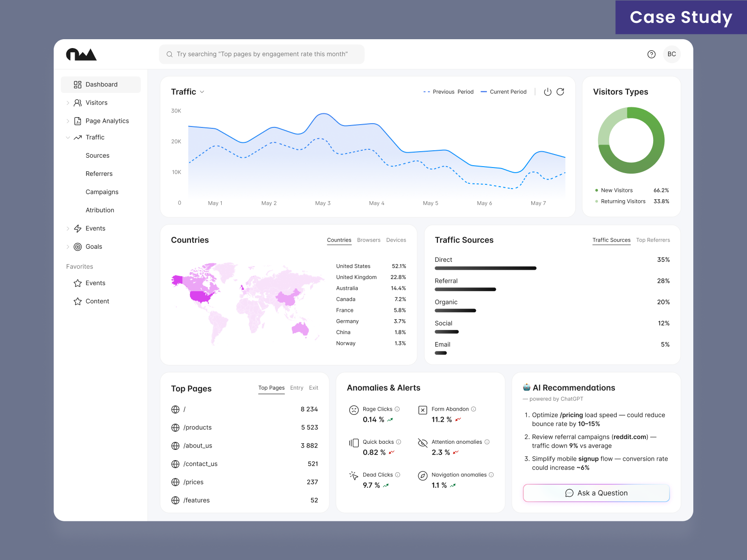Viewport: 747px width, 560px height.
Task: Click the power icon on the Traffic chart
Action: (547, 92)
